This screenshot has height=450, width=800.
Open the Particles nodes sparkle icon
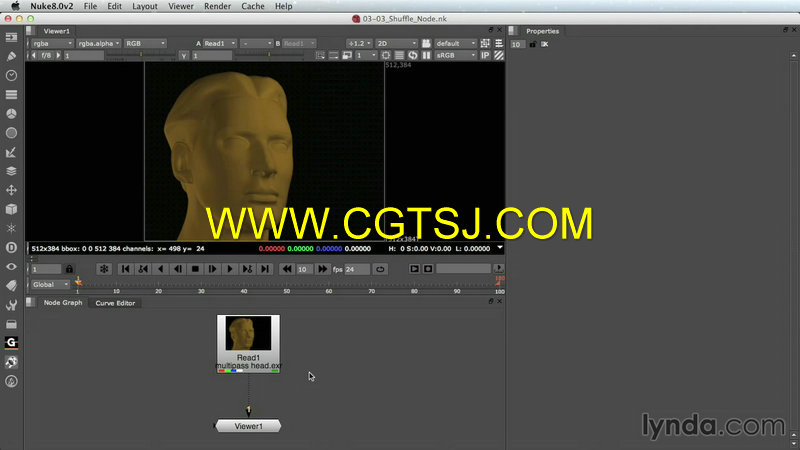point(11,228)
